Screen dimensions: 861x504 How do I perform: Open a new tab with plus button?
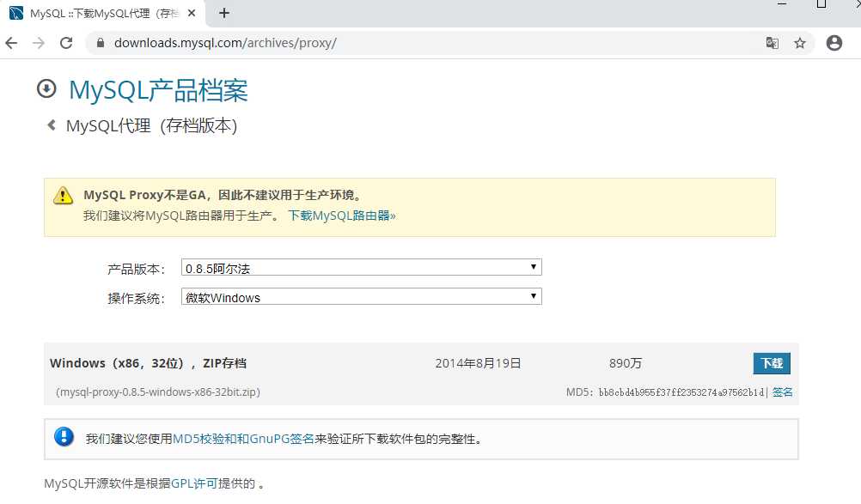(x=224, y=13)
